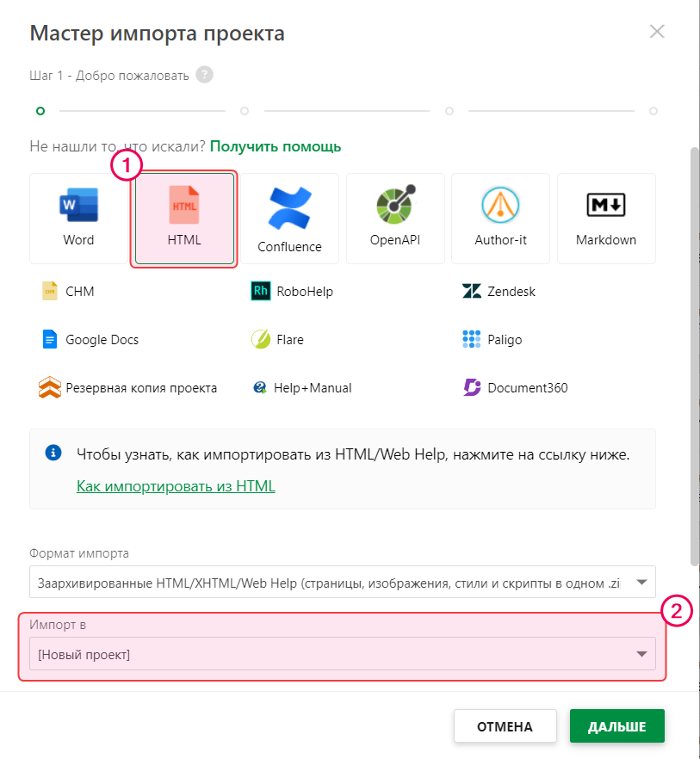The image size is (700, 759).
Task: Select Markdown import tile
Action: [x=606, y=219]
